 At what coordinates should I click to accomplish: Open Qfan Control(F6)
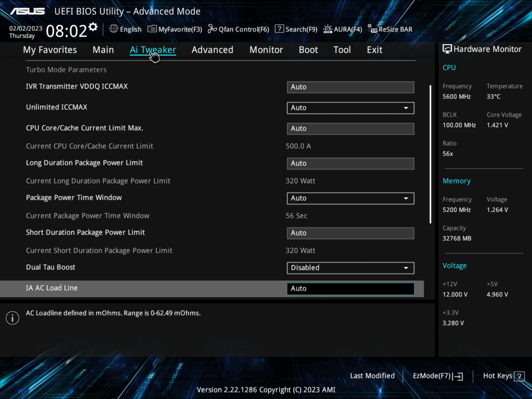[x=238, y=29]
